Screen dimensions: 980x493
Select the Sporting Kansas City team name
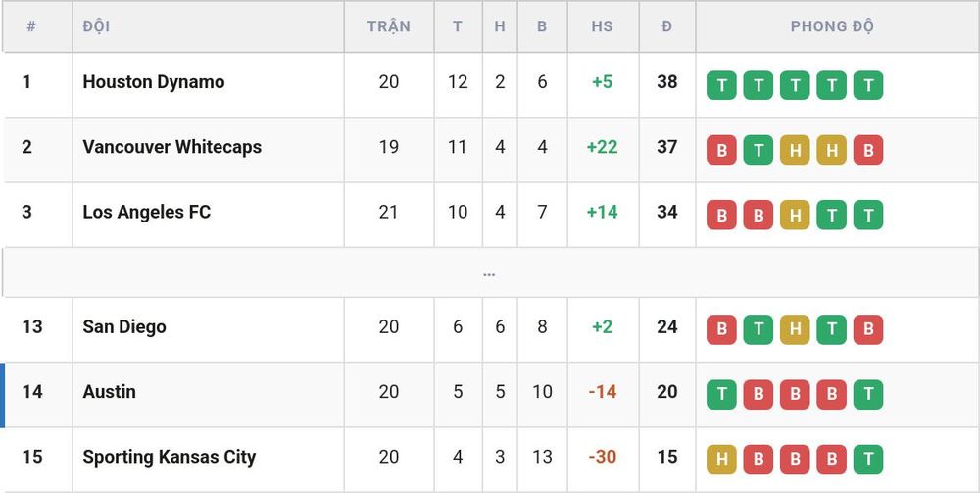(x=170, y=457)
